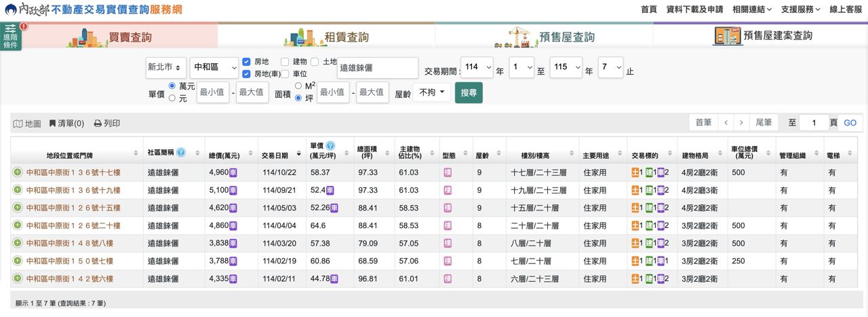Switch to the 預售屋建案查詢 tab
This screenshot has width=868, height=317.
pos(760,35)
